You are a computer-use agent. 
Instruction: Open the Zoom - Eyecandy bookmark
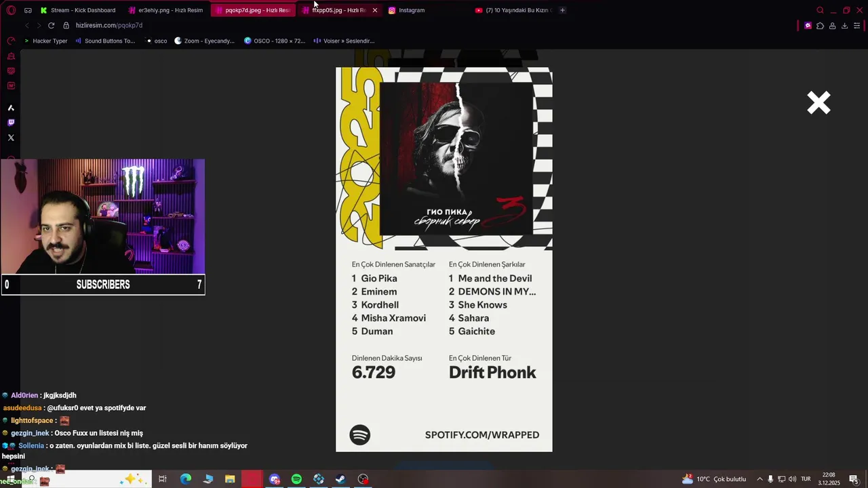point(204,41)
